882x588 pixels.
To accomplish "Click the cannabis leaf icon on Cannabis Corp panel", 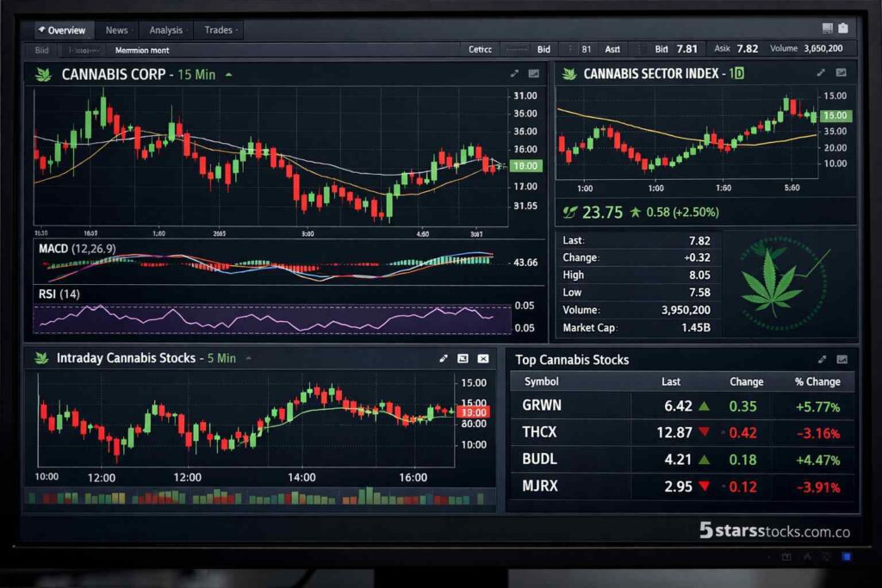I will (45, 75).
